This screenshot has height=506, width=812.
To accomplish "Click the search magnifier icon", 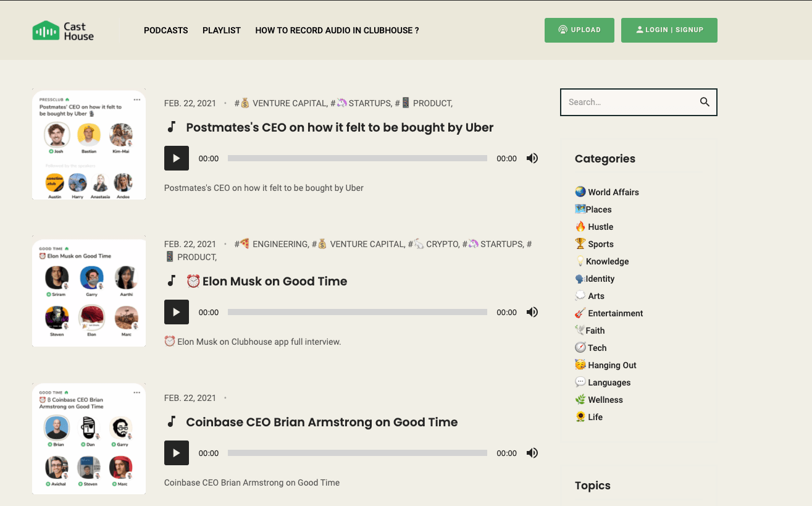I will (x=705, y=102).
